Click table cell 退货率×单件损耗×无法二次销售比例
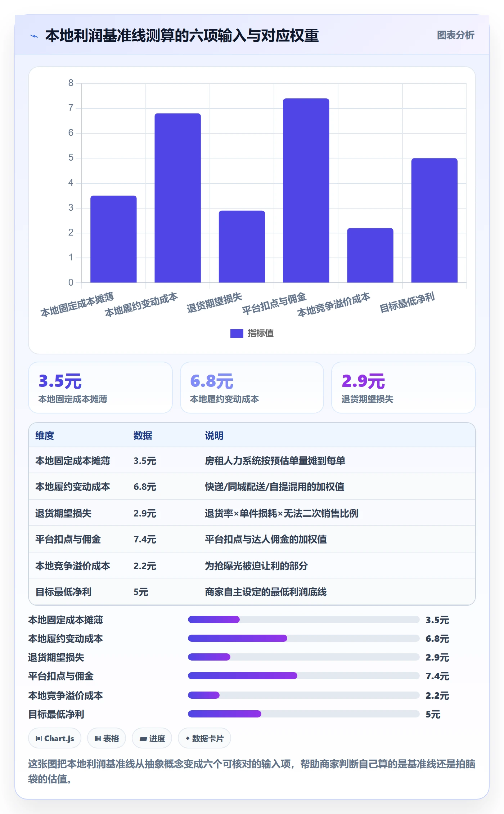 click(x=282, y=513)
